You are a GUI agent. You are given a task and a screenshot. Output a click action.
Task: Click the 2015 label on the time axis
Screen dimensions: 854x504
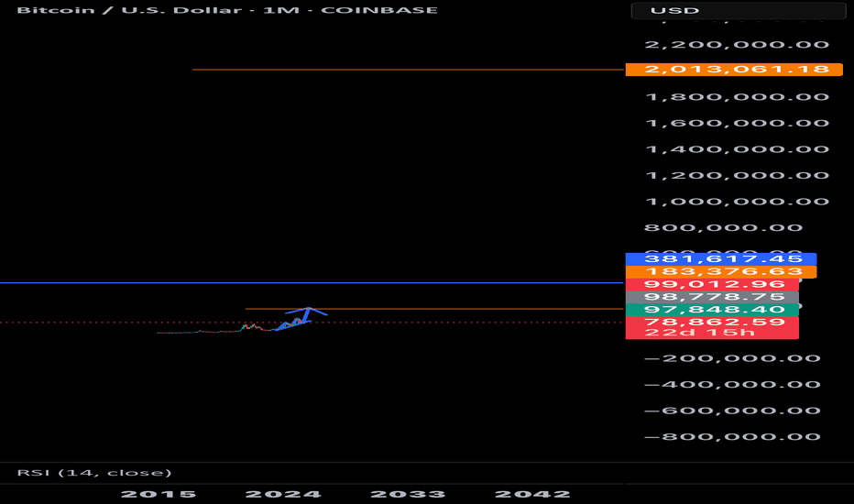click(x=159, y=494)
